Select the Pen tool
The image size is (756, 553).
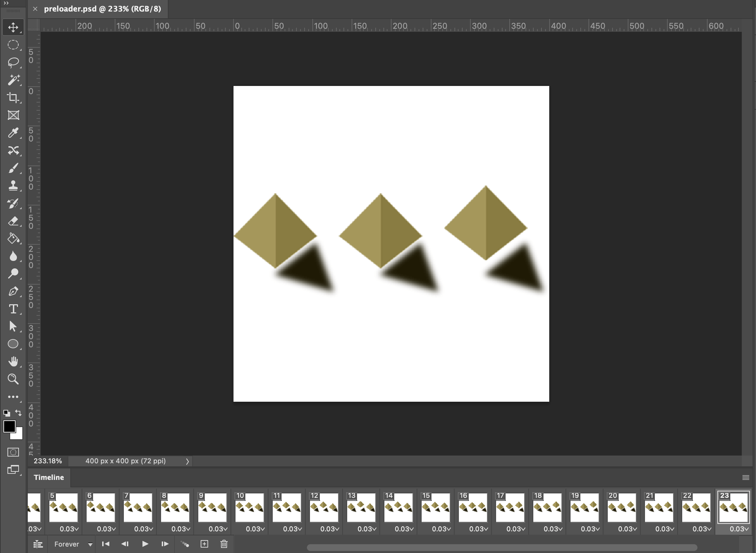coord(13,291)
